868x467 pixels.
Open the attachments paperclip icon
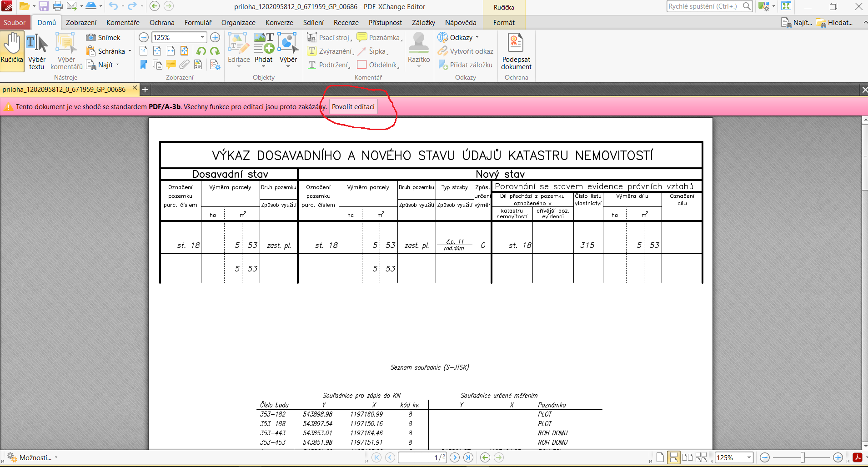(x=184, y=65)
